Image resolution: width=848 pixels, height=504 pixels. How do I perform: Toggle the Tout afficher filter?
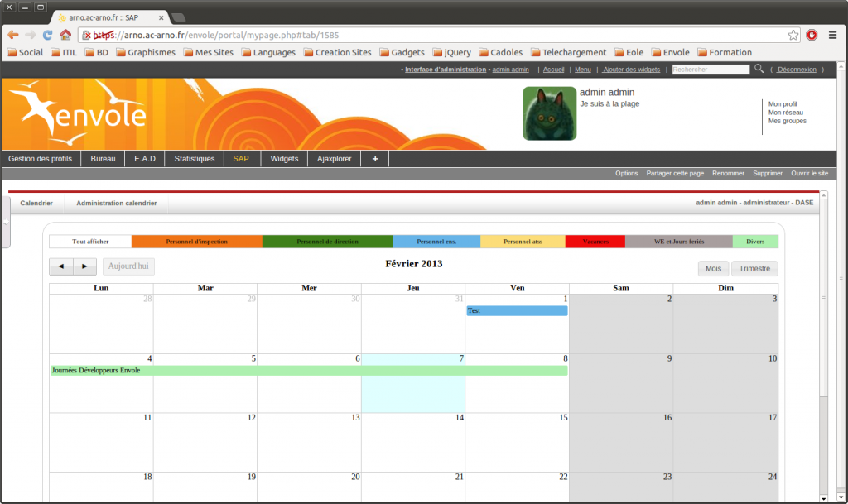(90, 242)
